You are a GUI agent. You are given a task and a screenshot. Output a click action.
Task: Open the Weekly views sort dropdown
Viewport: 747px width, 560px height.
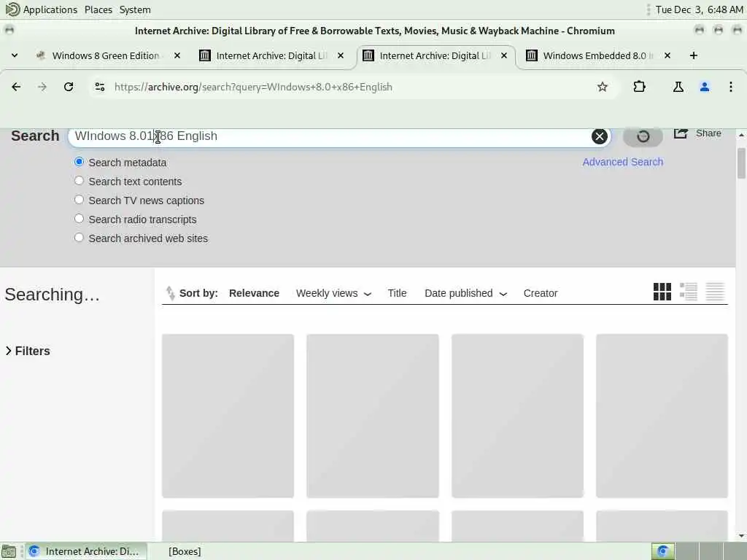pos(333,293)
